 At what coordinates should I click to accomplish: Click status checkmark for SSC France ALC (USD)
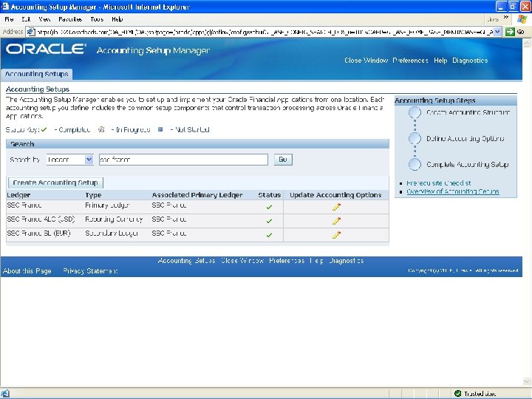tap(269, 221)
